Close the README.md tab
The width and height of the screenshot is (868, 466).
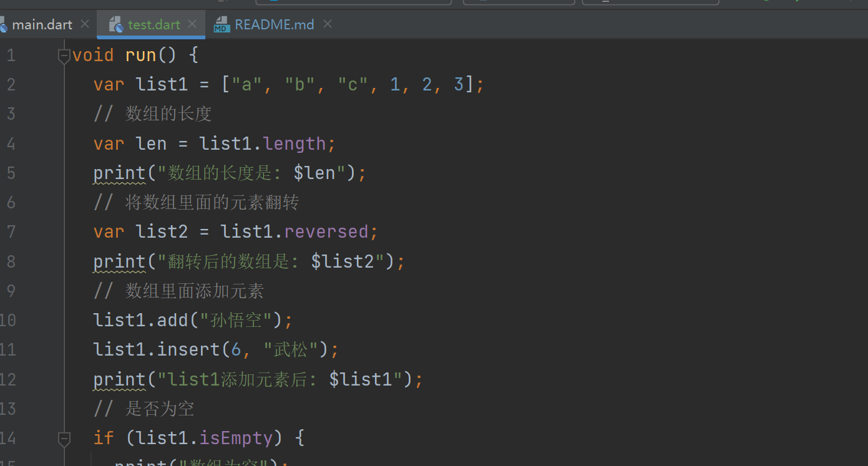tap(328, 24)
